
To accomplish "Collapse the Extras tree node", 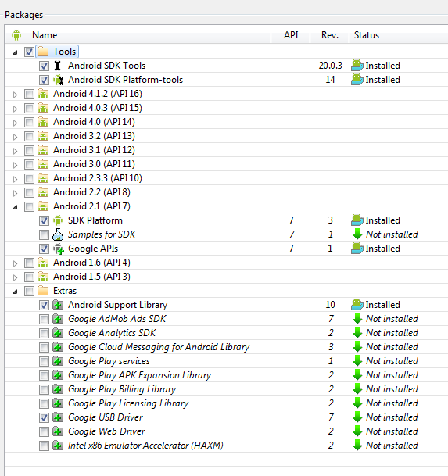I will click(x=15, y=292).
